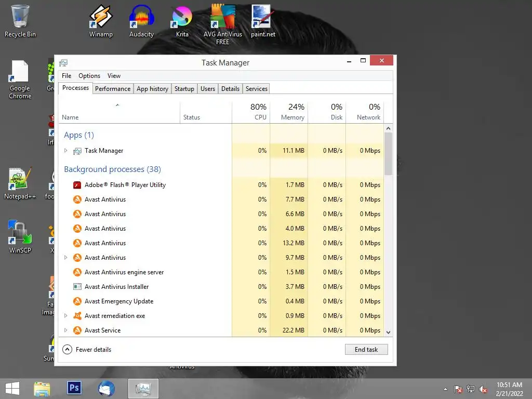Expand the Task Manager app row
The image size is (532, 399).
tap(66, 151)
